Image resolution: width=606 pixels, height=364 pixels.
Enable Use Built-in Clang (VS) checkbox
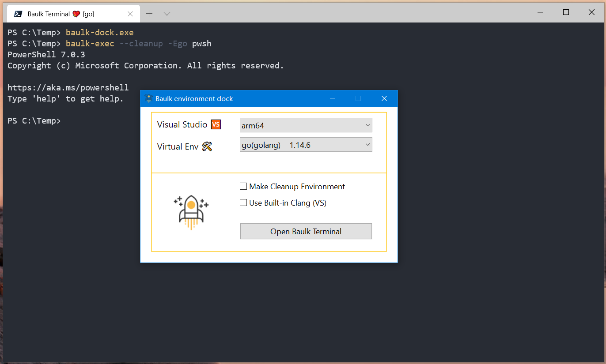point(243,203)
